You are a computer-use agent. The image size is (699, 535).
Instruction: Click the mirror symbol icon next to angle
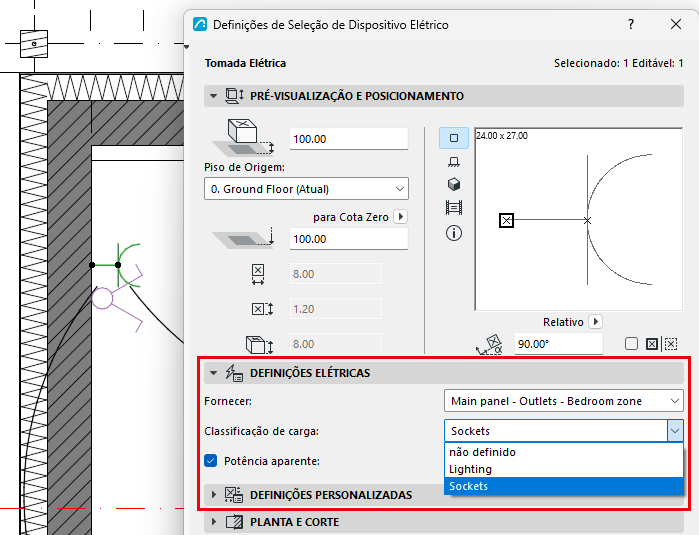point(652,344)
